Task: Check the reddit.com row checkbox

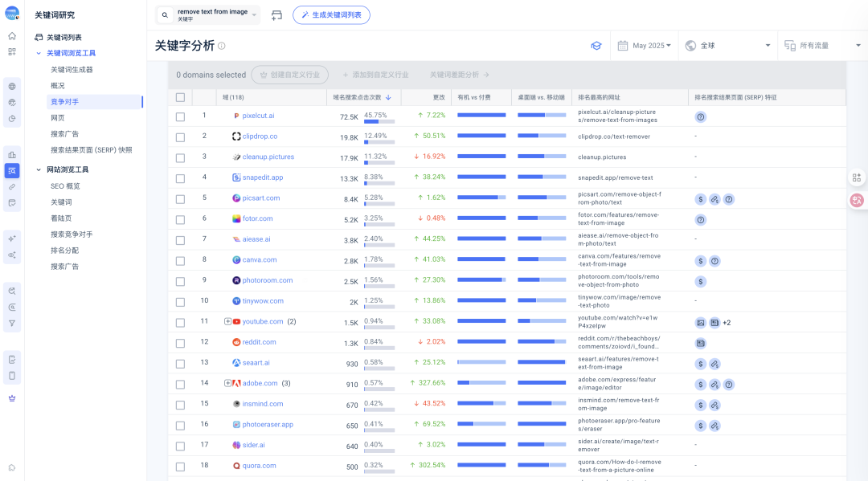Action: (181, 344)
